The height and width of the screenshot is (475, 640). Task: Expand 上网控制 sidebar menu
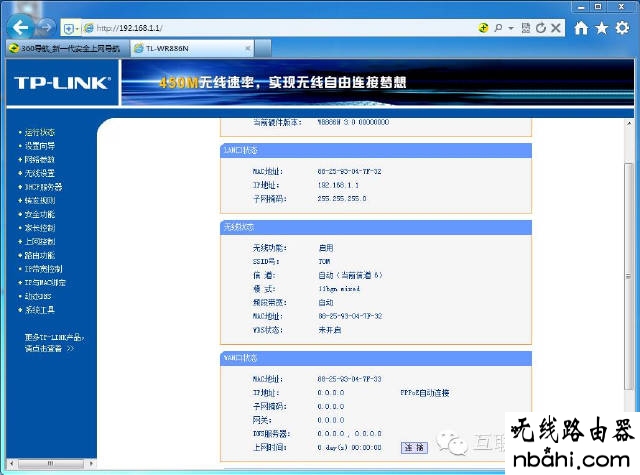40,242
